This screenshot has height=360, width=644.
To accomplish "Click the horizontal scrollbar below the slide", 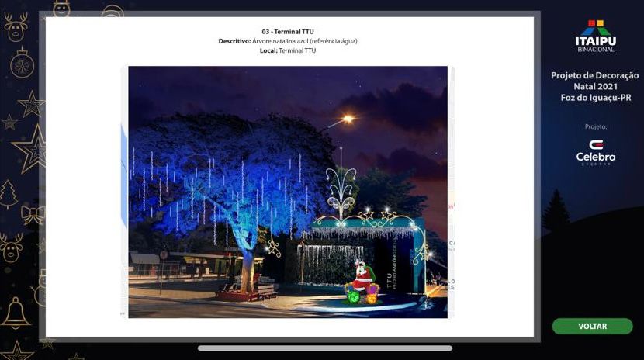I will (325, 348).
